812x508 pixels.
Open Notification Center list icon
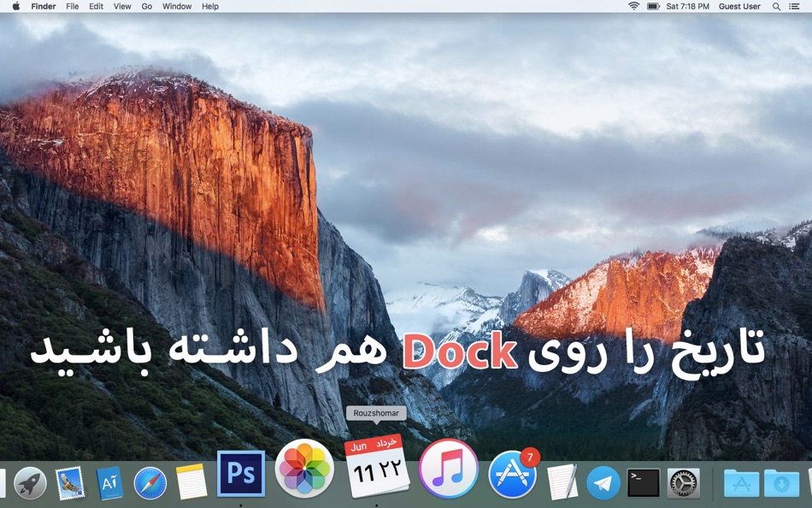click(x=794, y=6)
